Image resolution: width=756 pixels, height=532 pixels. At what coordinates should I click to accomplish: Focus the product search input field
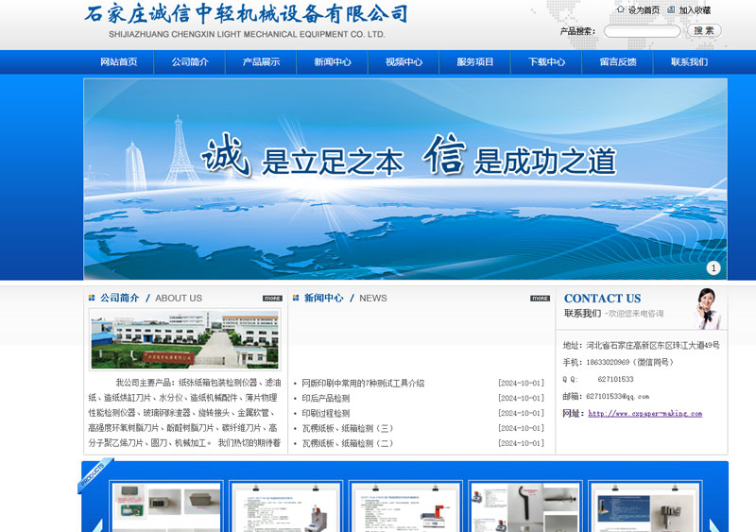(x=642, y=31)
